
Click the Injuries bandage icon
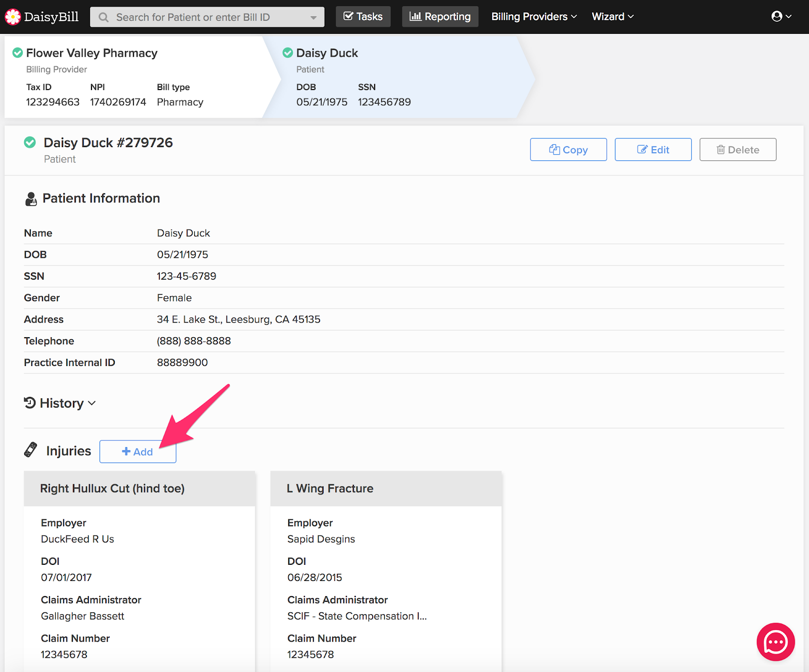(31, 450)
